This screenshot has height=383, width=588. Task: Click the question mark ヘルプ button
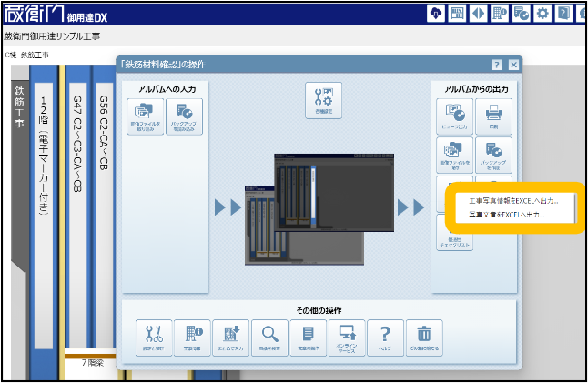pos(385,337)
